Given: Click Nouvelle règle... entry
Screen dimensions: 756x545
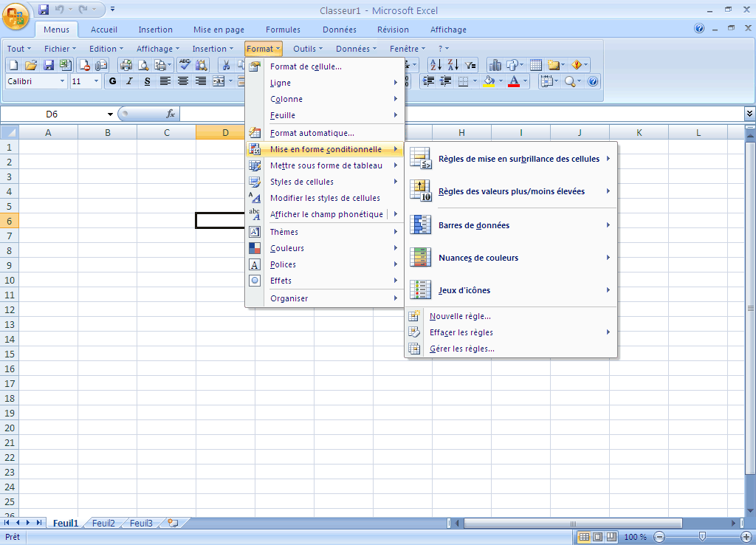Looking at the screenshot, I should point(511,316).
